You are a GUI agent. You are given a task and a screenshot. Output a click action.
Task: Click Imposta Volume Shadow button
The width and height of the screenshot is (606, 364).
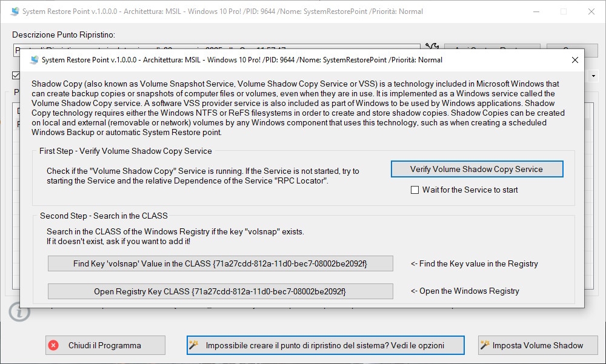point(538,345)
